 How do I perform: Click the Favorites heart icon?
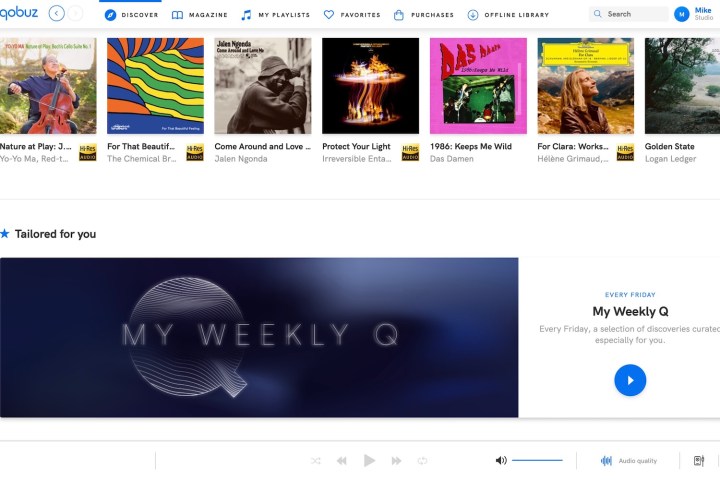[x=329, y=15]
